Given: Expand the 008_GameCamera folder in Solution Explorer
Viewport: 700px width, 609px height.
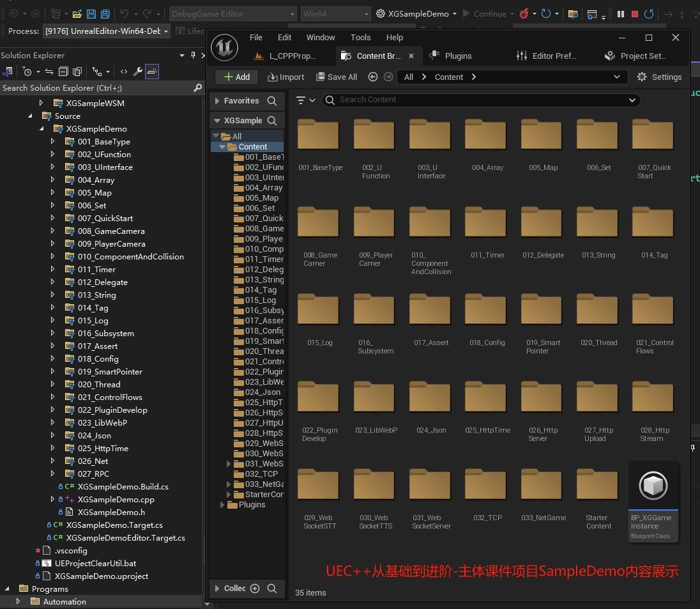Looking at the screenshot, I should click(x=52, y=231).
